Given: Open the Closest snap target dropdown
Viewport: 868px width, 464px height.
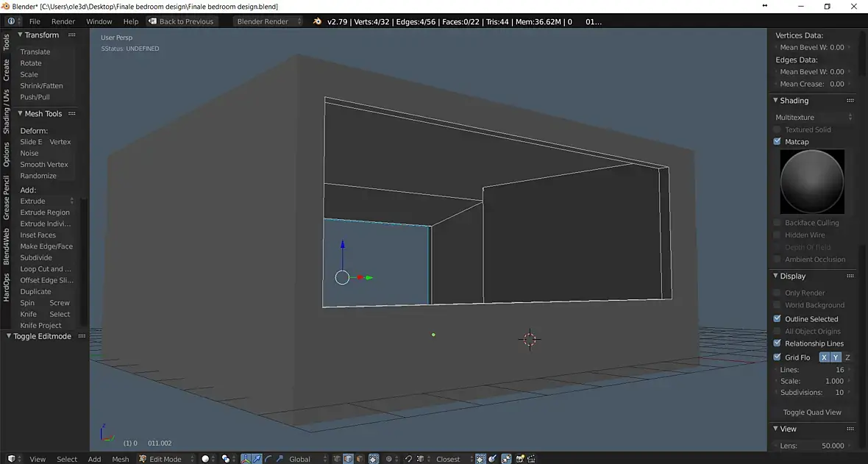Looking at the screenshot, I should [x=453, y=459].
